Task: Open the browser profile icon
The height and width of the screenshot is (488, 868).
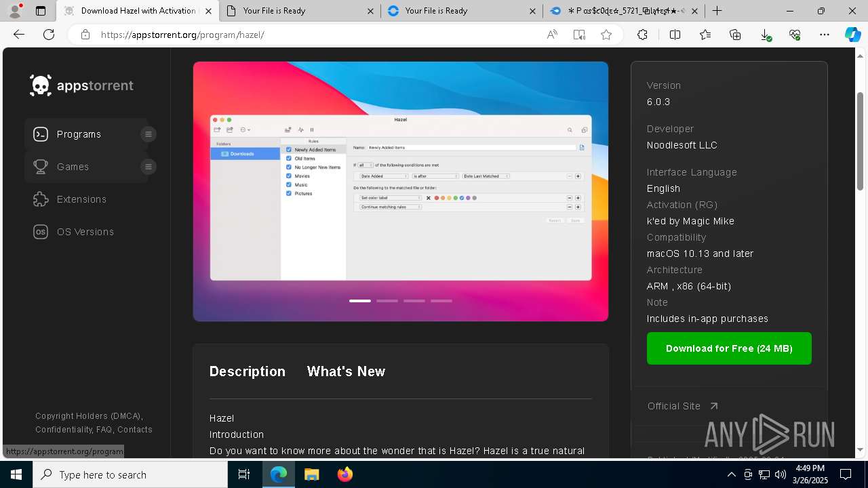Action: pyautogui.click(x=15, y=11)
